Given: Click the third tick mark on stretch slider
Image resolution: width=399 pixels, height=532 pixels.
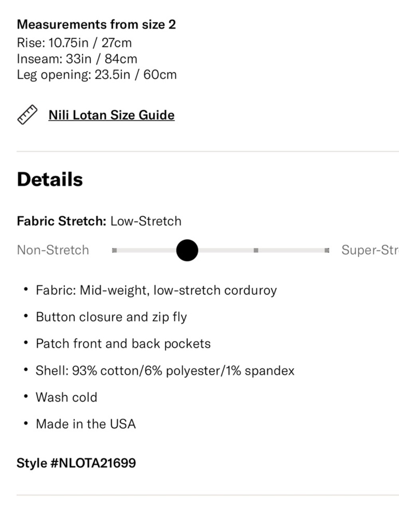Looking at the screenshot, I should click(256, 250).
